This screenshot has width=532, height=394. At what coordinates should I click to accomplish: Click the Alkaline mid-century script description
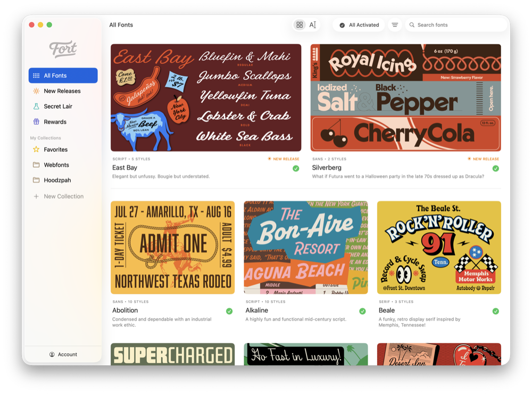[x=296, y=319]
